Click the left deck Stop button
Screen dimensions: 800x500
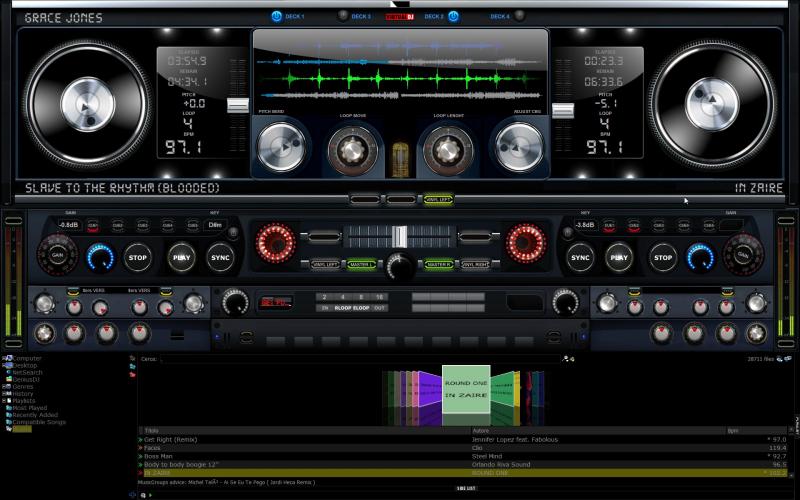point(137,258)
